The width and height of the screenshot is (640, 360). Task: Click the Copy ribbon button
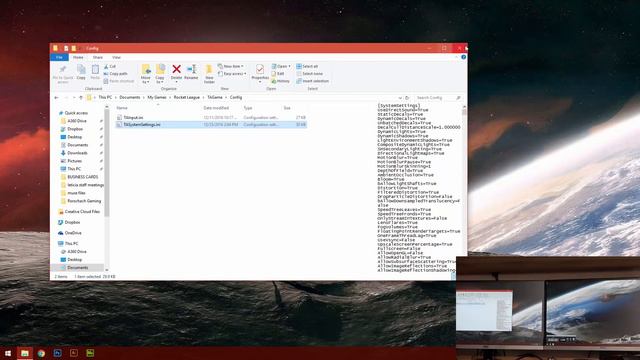coord(81,72)
